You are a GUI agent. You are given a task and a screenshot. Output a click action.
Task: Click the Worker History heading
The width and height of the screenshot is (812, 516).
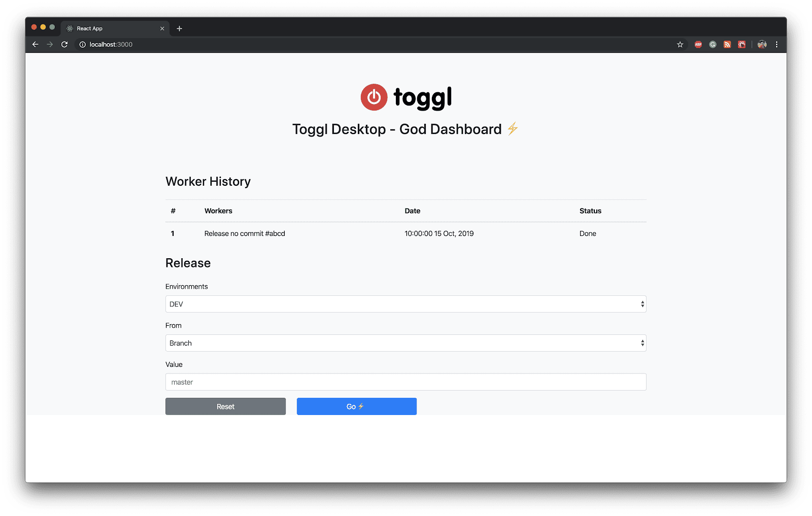tap(208, 182)
